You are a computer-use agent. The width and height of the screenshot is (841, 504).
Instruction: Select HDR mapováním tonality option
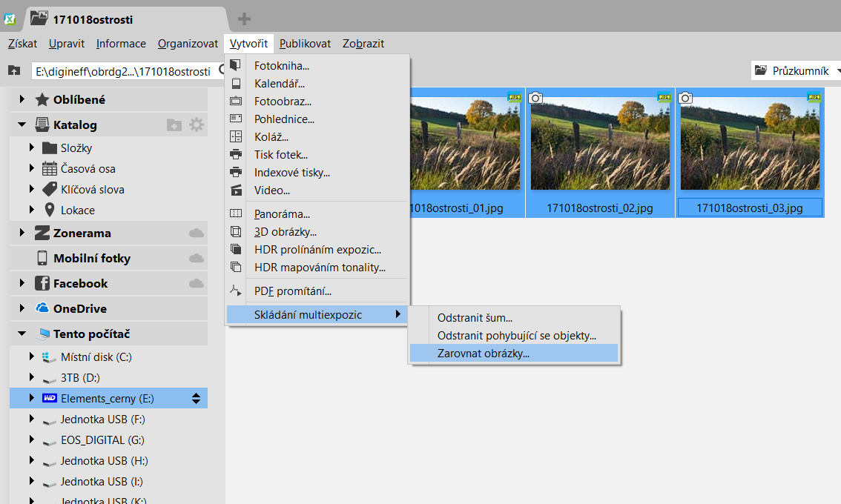[317, 267]
